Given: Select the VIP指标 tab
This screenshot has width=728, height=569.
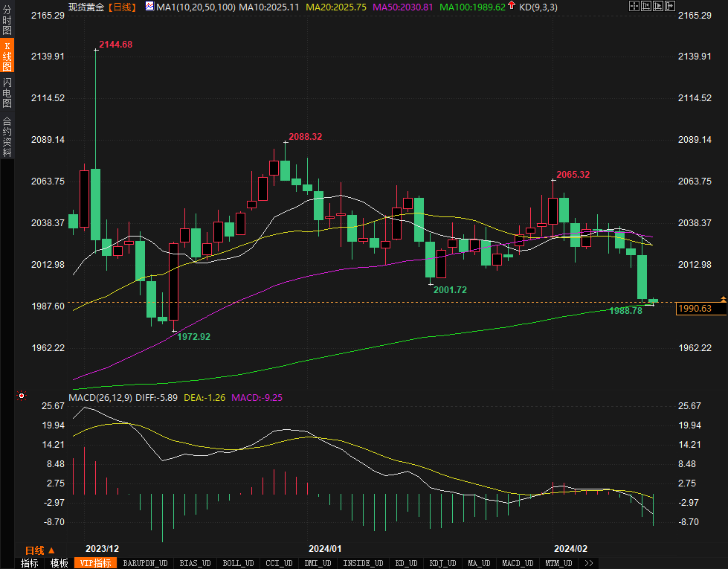Looking at the screenshot, I should [x=96, y=563].
